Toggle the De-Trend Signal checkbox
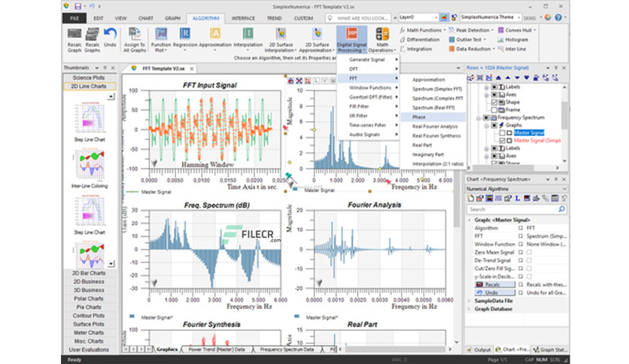Viewport: 629px width, 364px height. pos(529,260)
